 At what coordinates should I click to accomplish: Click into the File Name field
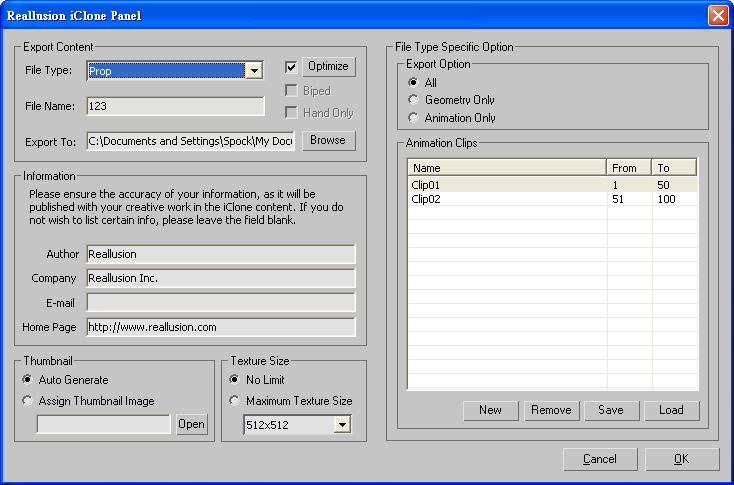(x=175, y=106)
